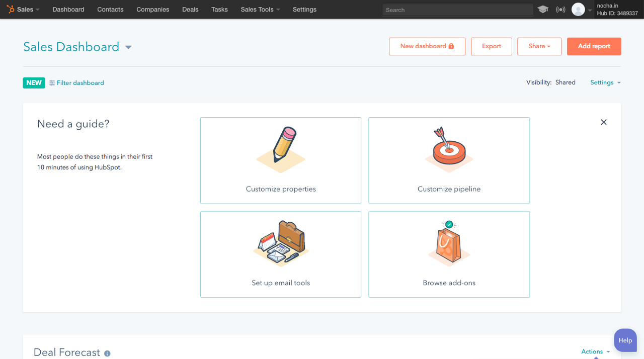Click the briefcase illustration on email tools
This screenshot has height=359, width=644.
281,243
